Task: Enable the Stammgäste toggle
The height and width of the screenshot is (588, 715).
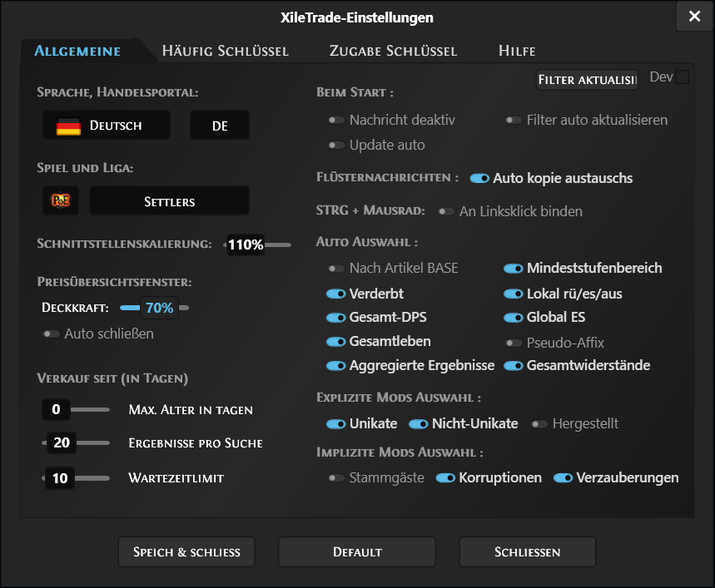Action: coord(336,478)
